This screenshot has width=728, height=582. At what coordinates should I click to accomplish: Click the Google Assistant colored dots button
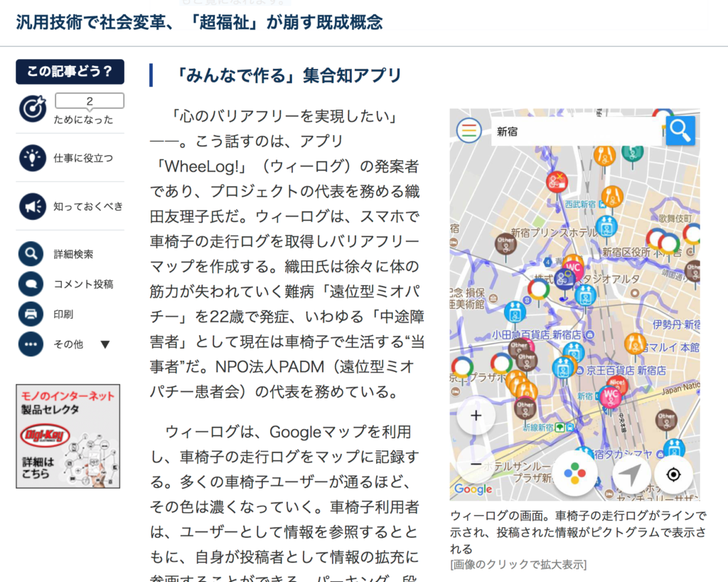click(x=574, y=475)
